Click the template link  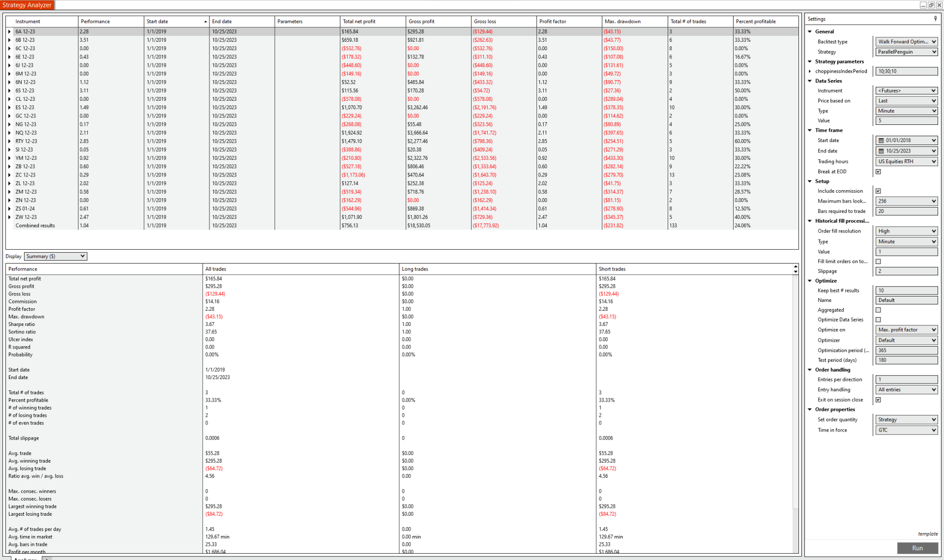[x=927, y=534]
